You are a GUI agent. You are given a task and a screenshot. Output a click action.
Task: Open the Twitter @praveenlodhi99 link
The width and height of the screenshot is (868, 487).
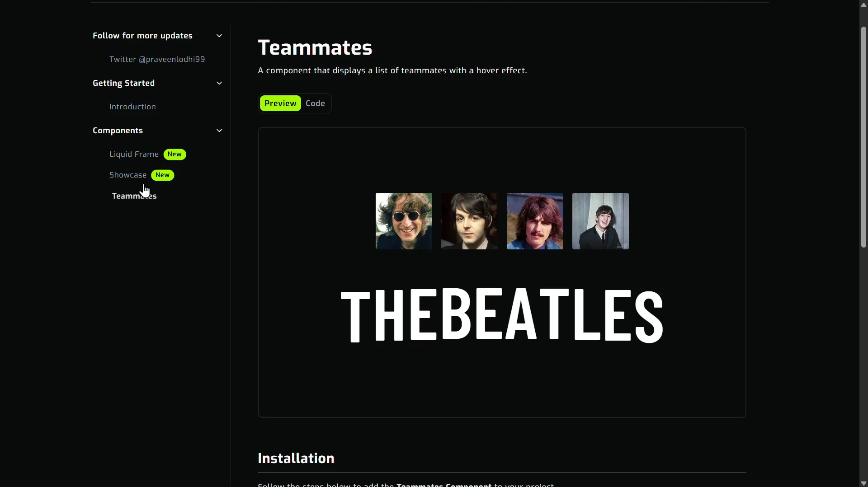pos(157,59)
